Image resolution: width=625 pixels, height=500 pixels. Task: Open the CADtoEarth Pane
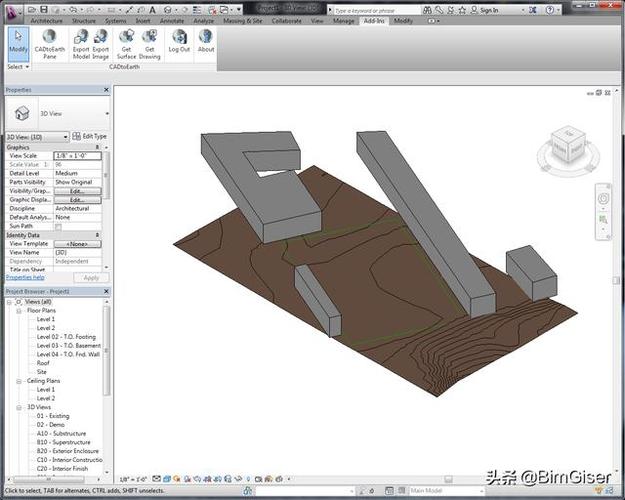(48, 37)
